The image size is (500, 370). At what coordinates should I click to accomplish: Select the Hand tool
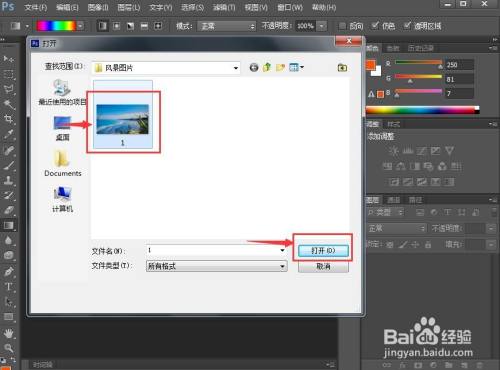pos(8,332)
